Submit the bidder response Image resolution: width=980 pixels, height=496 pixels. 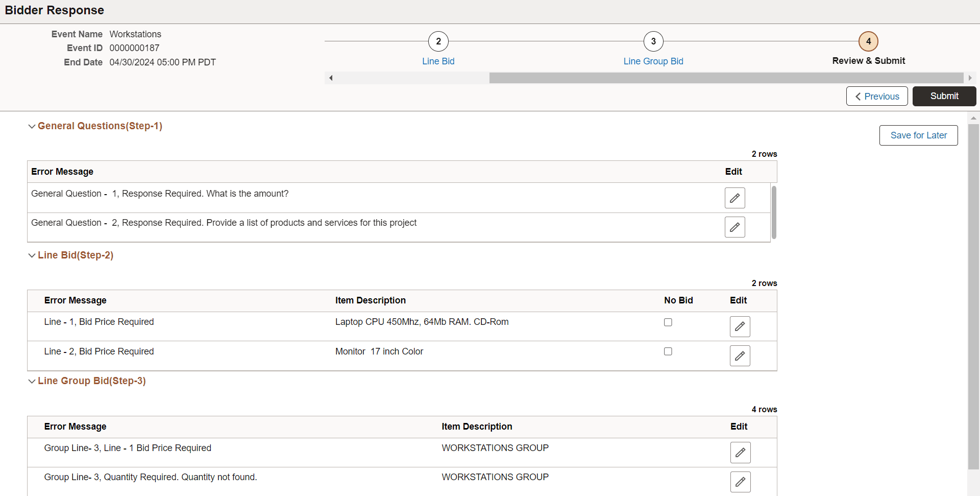click(x=944, y=96)
